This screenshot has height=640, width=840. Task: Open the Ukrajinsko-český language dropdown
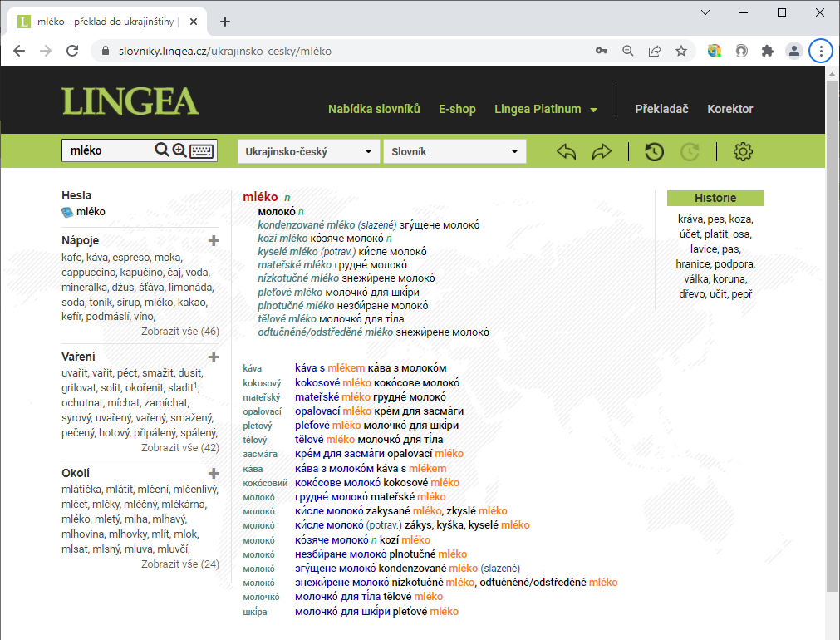(308, 152)
